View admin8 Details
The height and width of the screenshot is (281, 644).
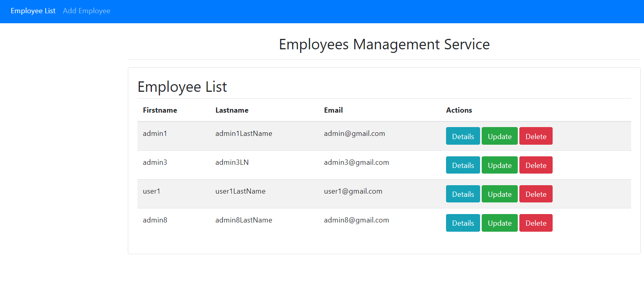point(463,223)
